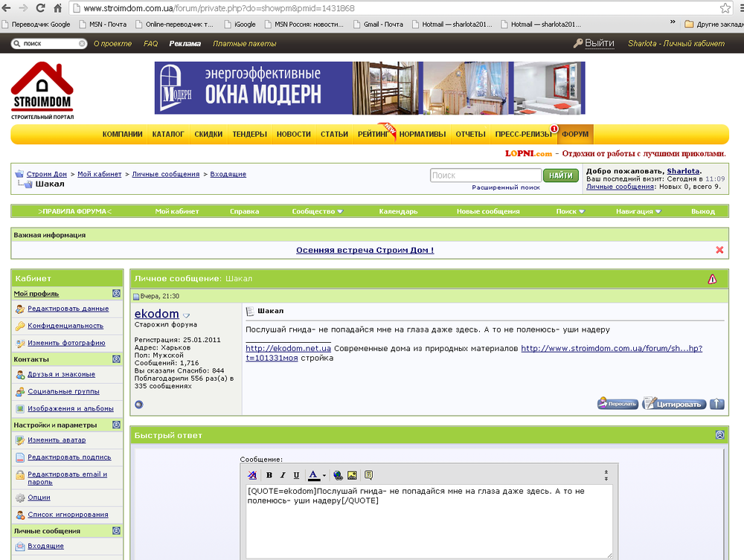
Task: Open the Переводчик Google bookmark
Action: [x=36, y=25]
